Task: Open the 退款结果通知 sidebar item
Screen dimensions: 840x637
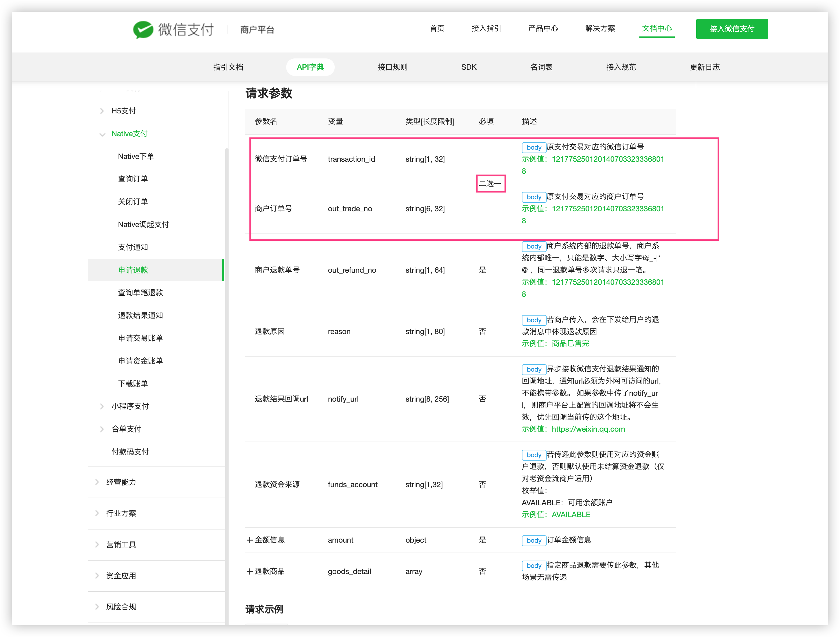Action: pos(141,316)
